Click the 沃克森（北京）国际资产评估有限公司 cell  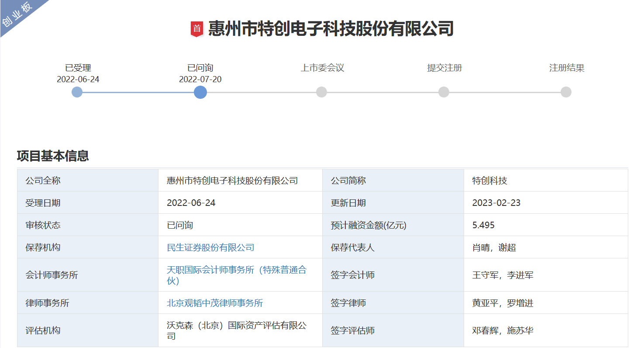tap(240, 331)
